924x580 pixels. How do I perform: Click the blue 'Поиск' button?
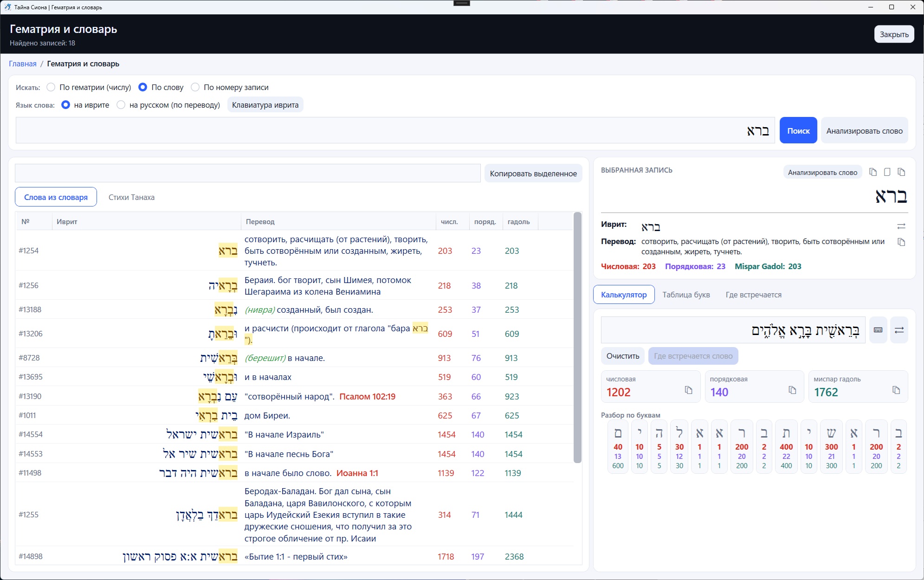[798, 131]
